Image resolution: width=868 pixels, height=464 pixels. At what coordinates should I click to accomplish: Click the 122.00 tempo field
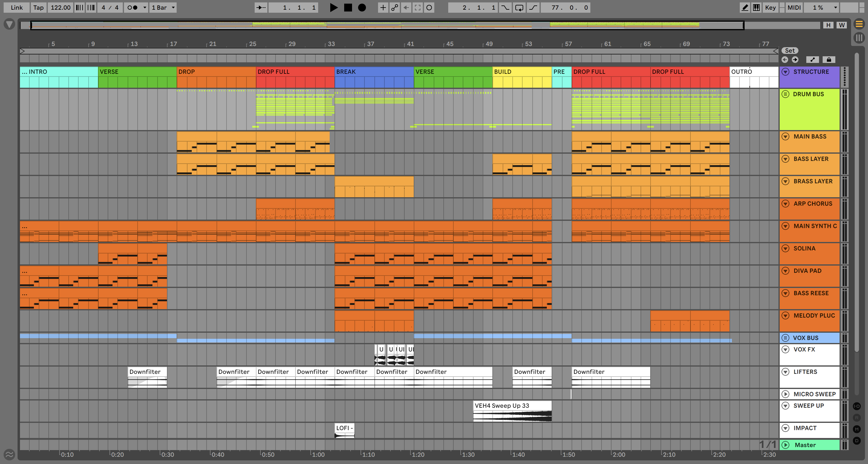(x=61, y=8)
